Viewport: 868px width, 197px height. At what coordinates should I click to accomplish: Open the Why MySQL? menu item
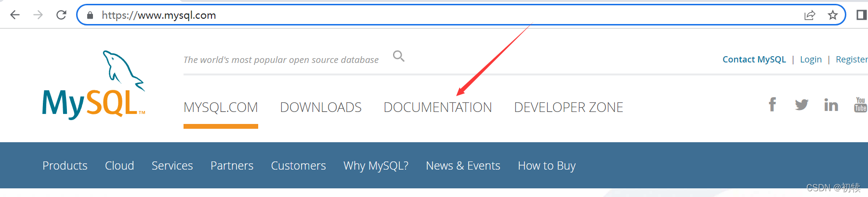point(376,166)
